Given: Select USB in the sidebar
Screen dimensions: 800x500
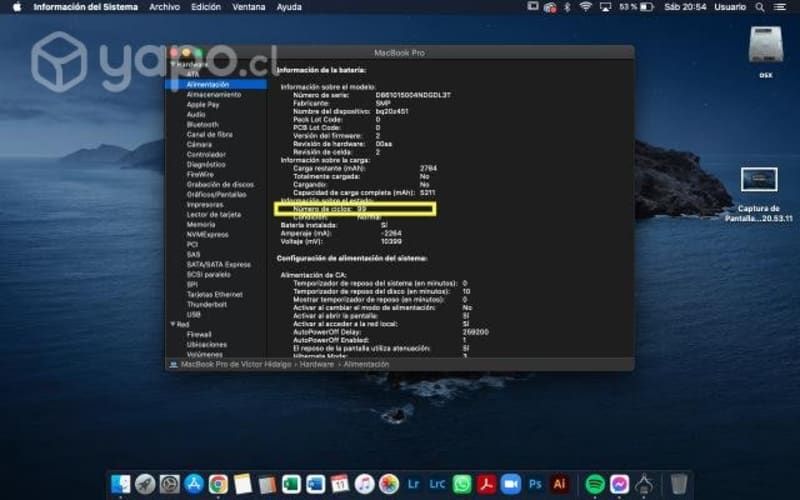Looking at the screenshot, I should [x=193, y=314].
